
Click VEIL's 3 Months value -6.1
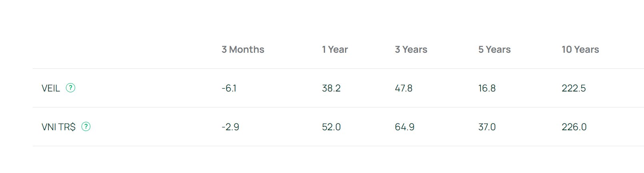pos(229,88)
